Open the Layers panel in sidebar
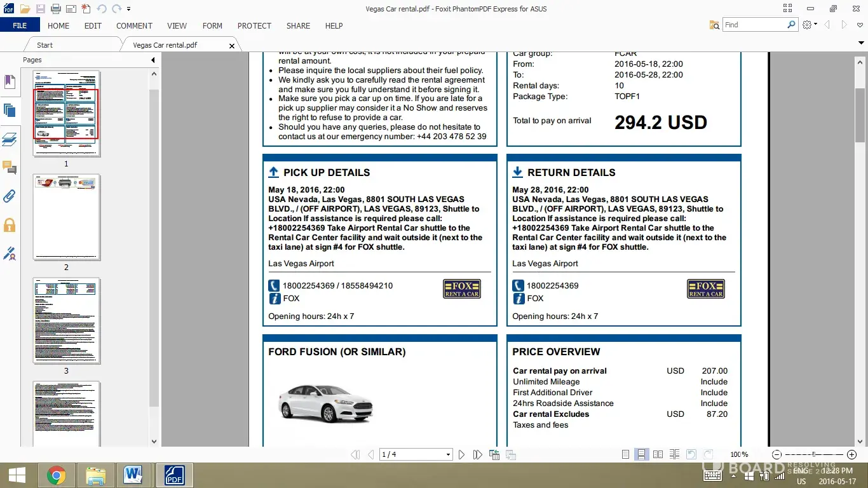 click(10, 139)
